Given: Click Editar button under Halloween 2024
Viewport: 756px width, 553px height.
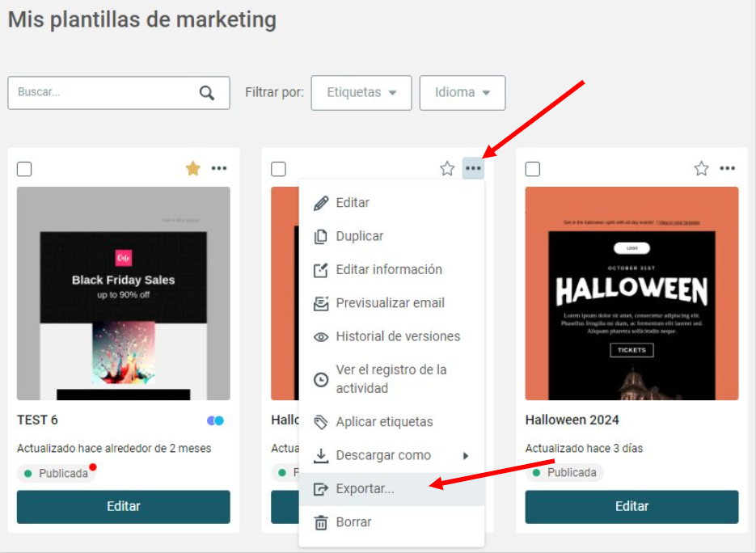Looking at the screenshot, I should pos(631,507).
